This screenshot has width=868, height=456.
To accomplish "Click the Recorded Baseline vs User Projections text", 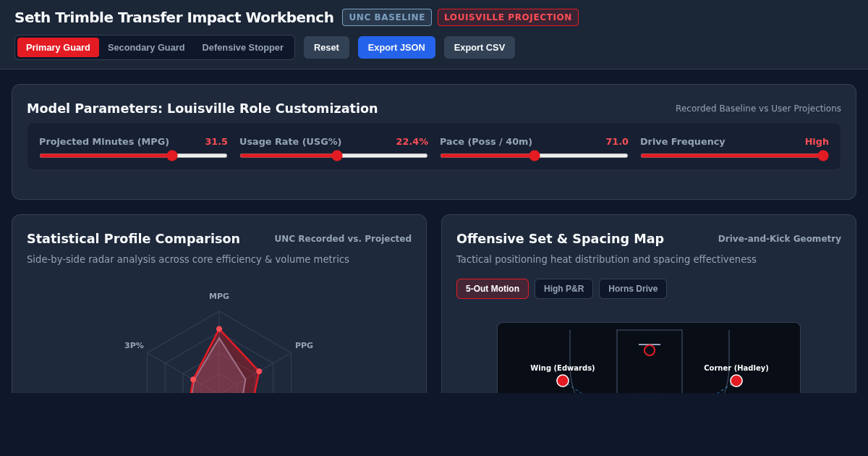I will click(x=758, y=109).
